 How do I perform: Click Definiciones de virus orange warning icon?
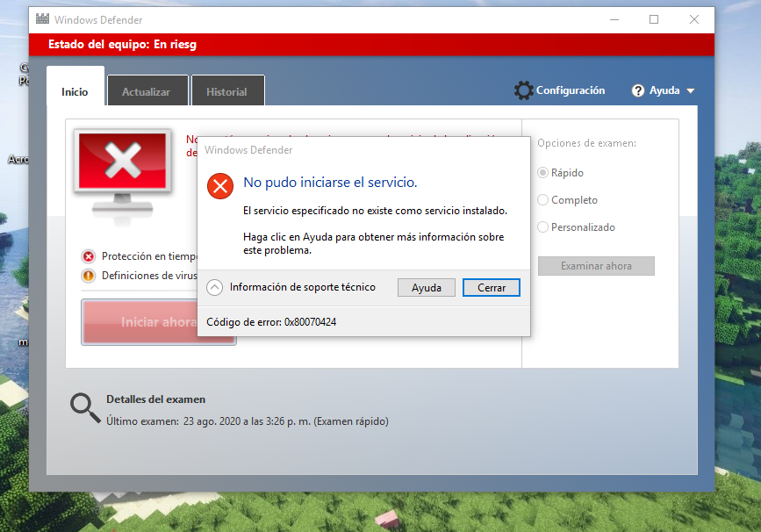(x=89, y=276)
